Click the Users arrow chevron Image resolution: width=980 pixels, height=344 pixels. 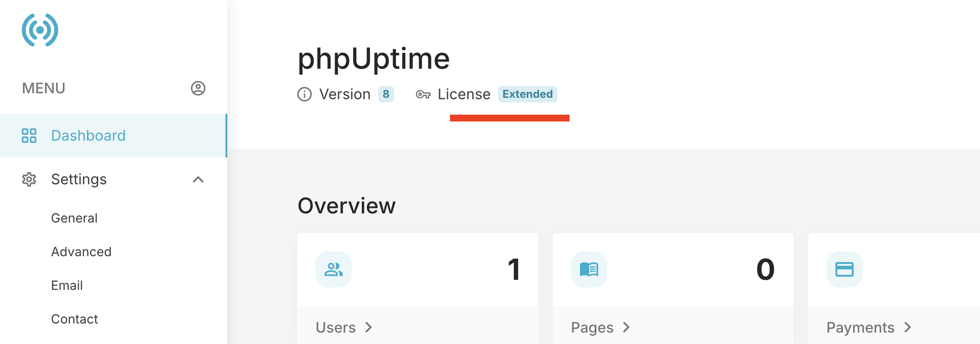pos(369,327)
